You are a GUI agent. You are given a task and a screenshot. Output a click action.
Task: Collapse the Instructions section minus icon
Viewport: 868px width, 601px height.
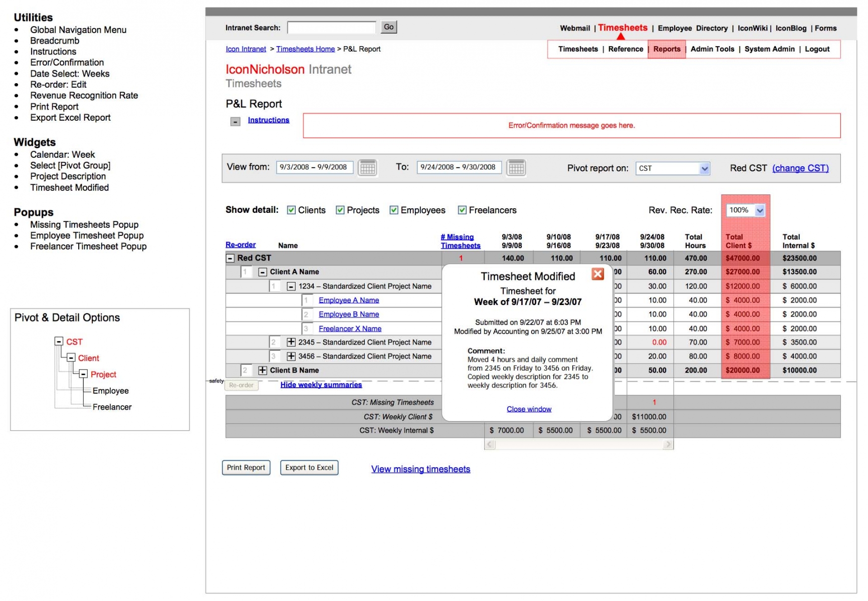pos(235,122)
